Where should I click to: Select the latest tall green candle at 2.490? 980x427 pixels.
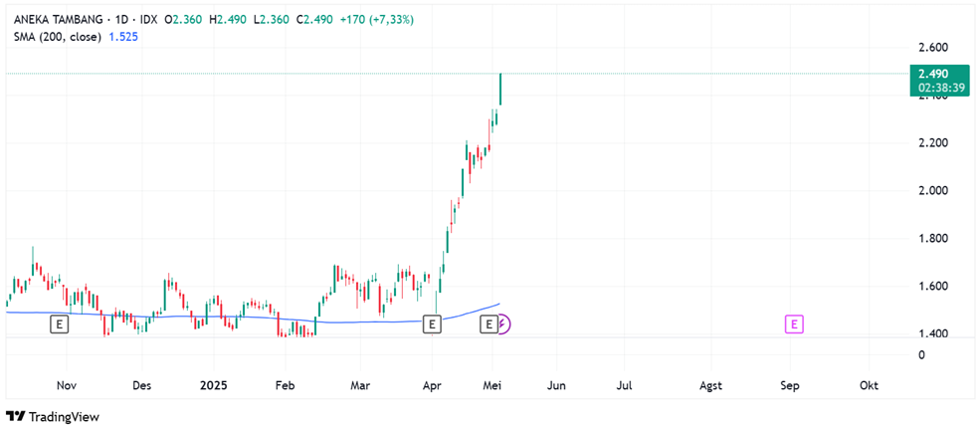[500, 89]
